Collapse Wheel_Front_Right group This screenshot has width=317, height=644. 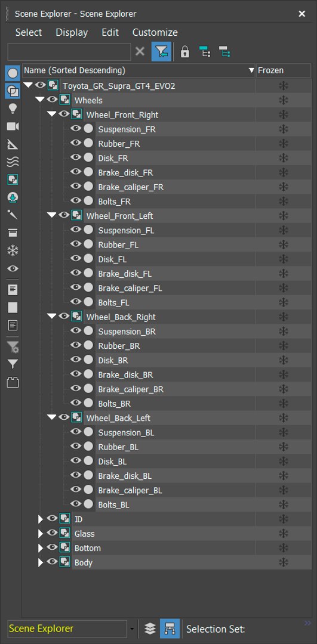52,114
